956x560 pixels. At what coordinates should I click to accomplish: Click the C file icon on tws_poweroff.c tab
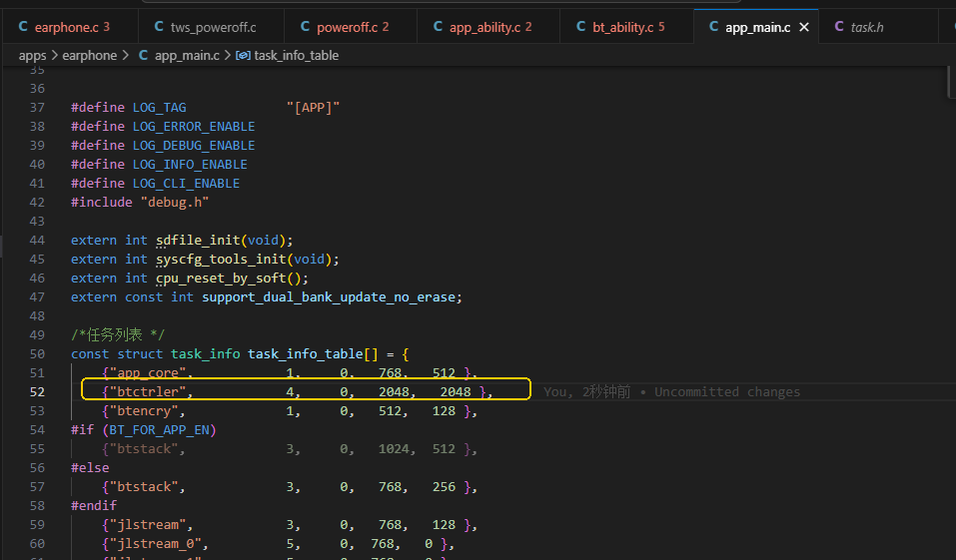tap(159, 26)
